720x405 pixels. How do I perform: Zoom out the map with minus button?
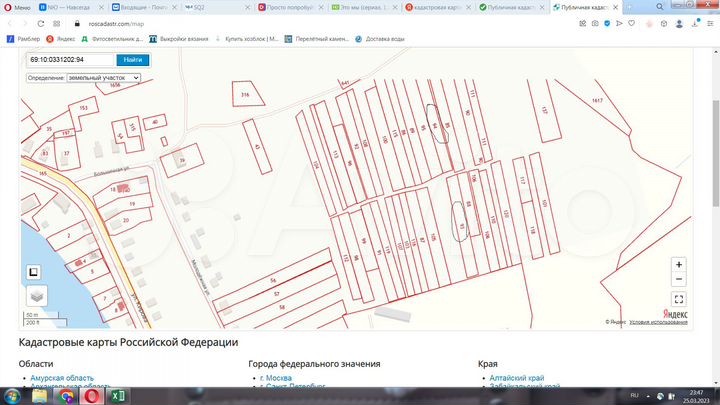679,279
